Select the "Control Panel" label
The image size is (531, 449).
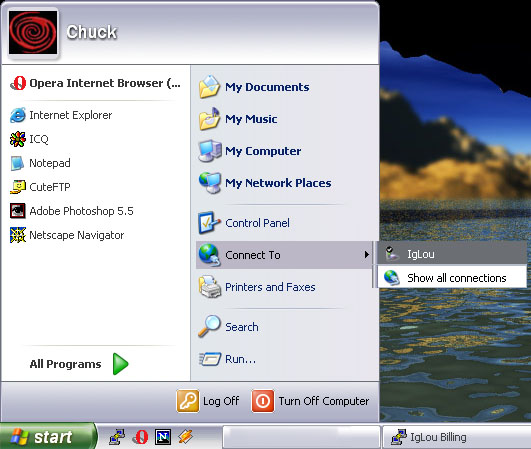(x=257, y=223)
